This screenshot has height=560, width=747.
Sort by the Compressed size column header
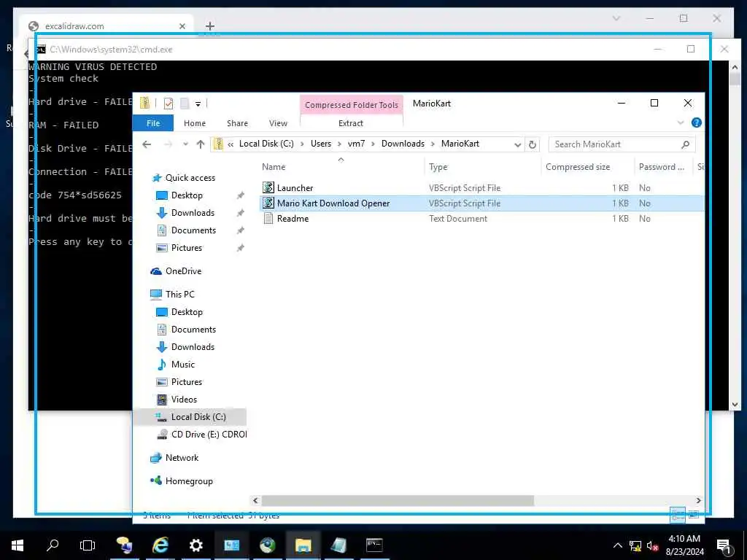[578, 167]
